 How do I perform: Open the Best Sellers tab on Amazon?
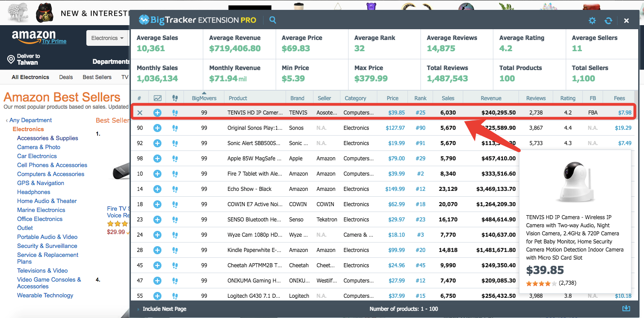97,77
